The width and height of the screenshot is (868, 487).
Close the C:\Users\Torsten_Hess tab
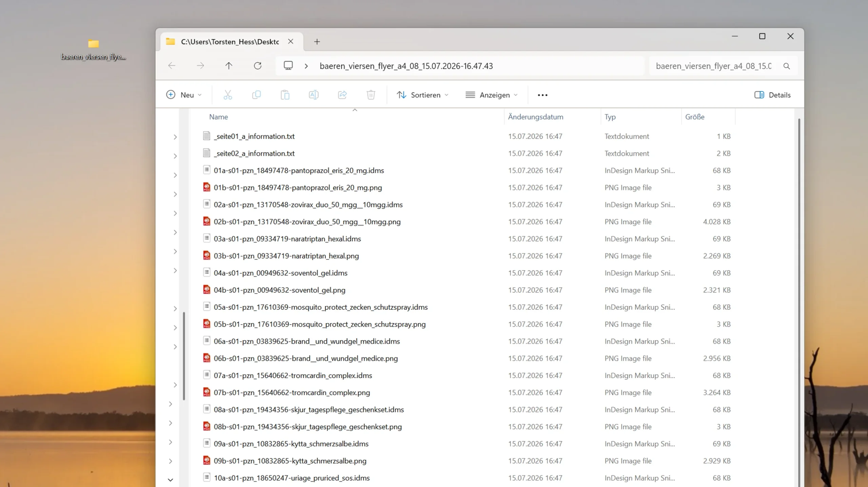pyautogui.click(x=291, y=41)
